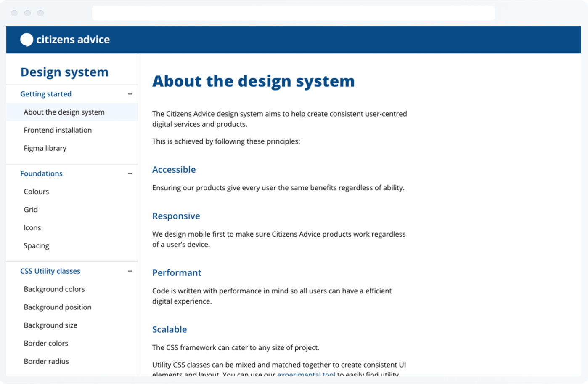Click the Performant heading
The image size is (588, 384).
177,273
